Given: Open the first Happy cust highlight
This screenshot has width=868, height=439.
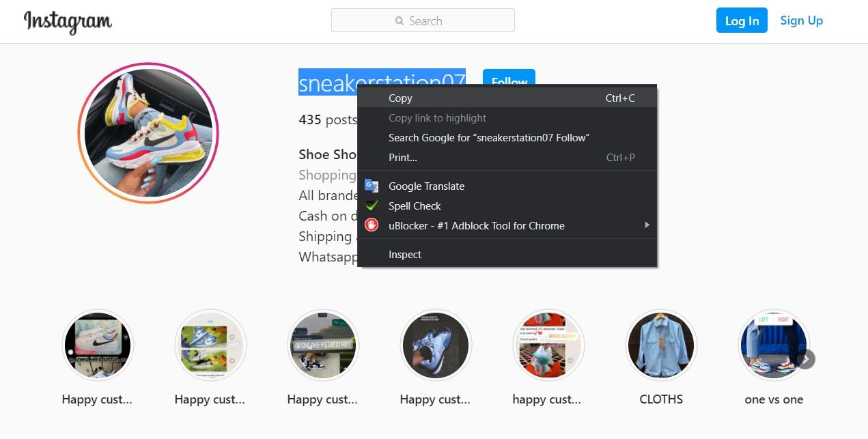Looking at the screenshot, I should [x=97, y=345].
